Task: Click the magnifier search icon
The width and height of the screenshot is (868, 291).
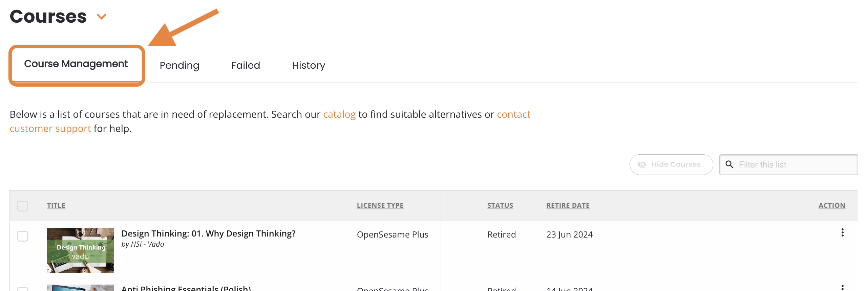Action: (729, 164)
